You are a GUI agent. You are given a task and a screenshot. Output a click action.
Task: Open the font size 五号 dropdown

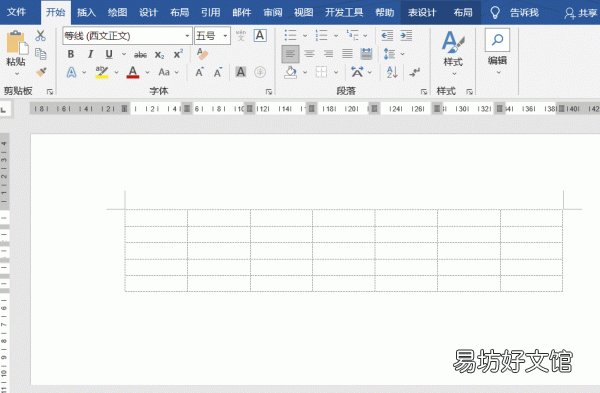pyautogui.click(x=225, y=36)
